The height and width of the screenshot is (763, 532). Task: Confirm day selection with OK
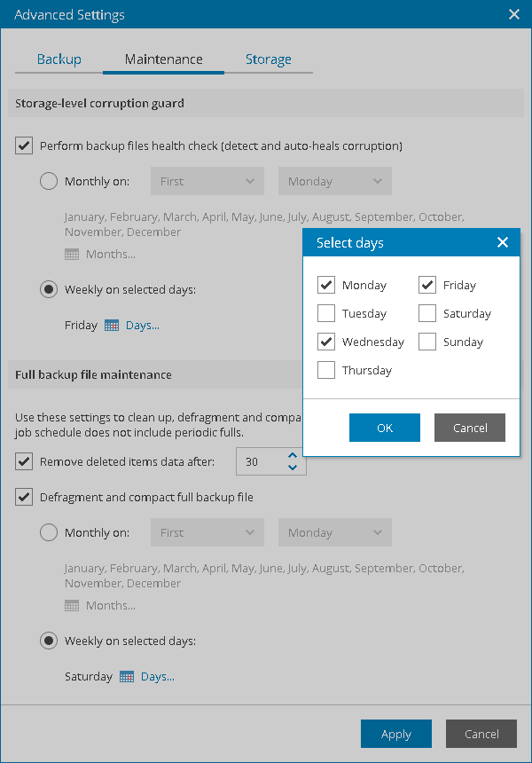pyautogui.click(x=384, y=428)
